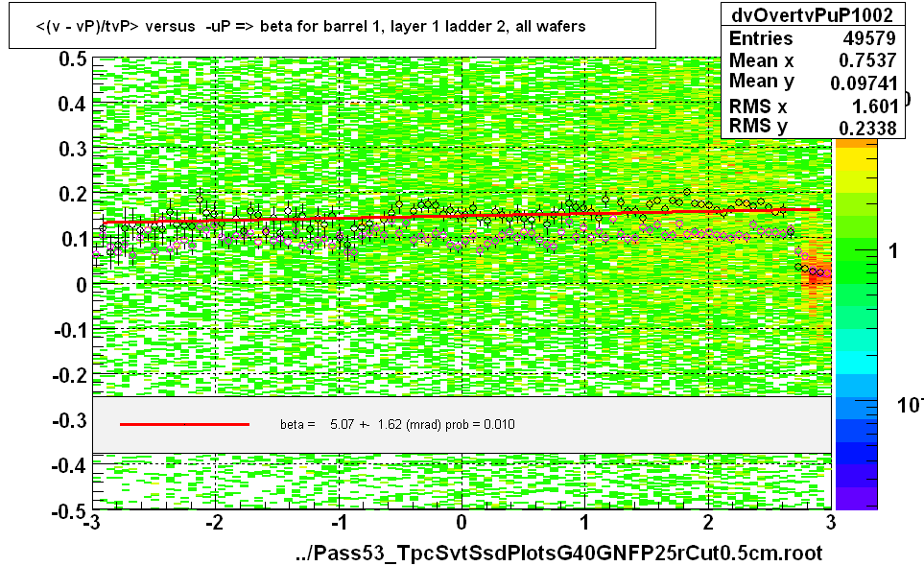The height and width of the screenshot is (566, 924).
Task: Click the red line sample in the legend
Action: (x=184, y=424)
